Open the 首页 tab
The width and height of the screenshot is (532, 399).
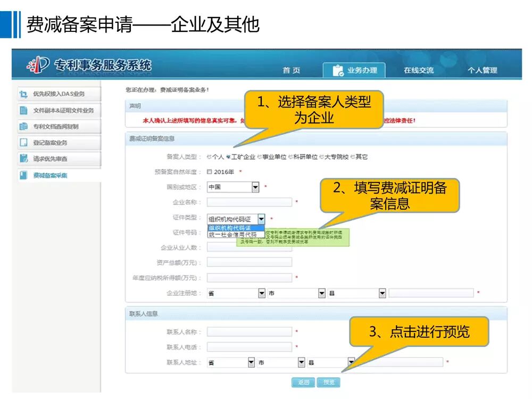[292, 70]
